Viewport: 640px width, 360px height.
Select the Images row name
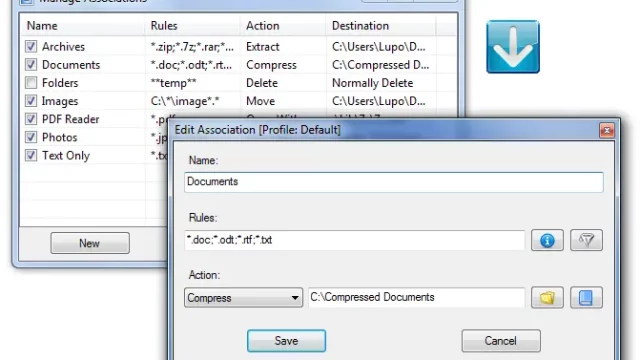(60, 101)
